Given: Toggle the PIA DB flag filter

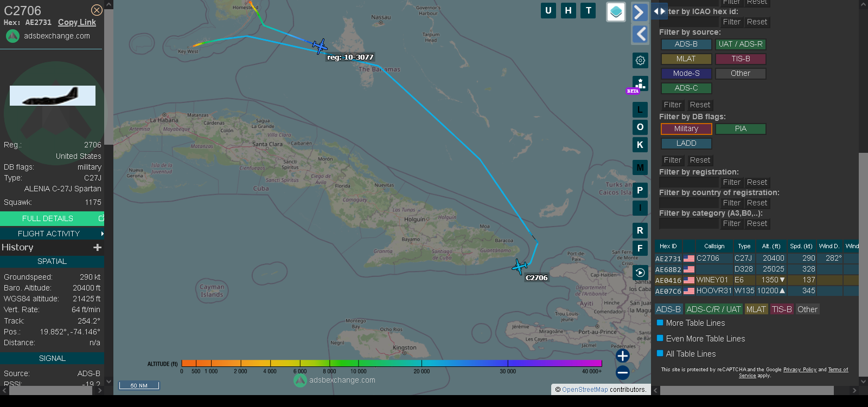Looking at the screenshot, I should pyautogui.click(x=741, y=129).
